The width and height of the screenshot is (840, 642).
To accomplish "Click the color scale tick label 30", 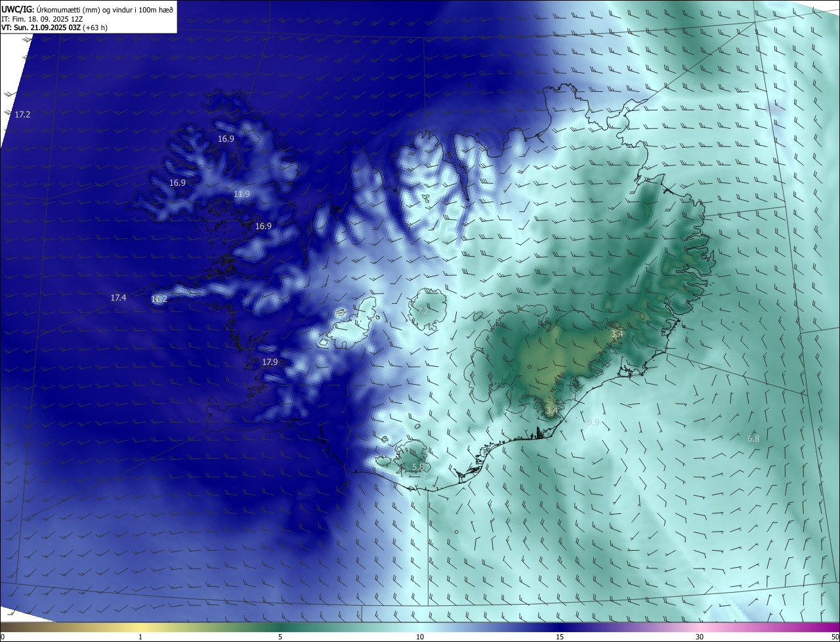I will 700,637.
